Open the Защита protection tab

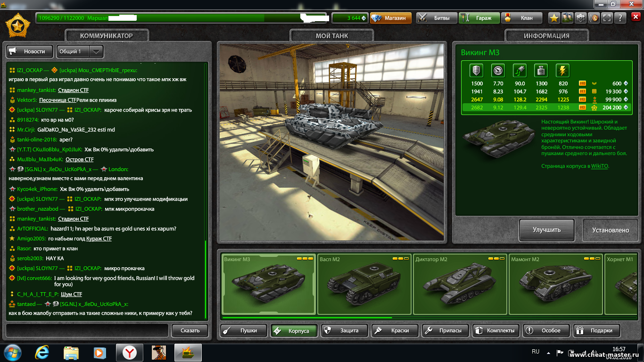345,330
